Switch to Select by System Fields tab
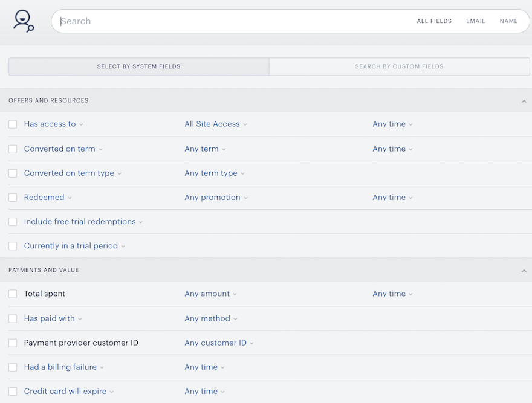532x403 pixels. coord(139,66)
